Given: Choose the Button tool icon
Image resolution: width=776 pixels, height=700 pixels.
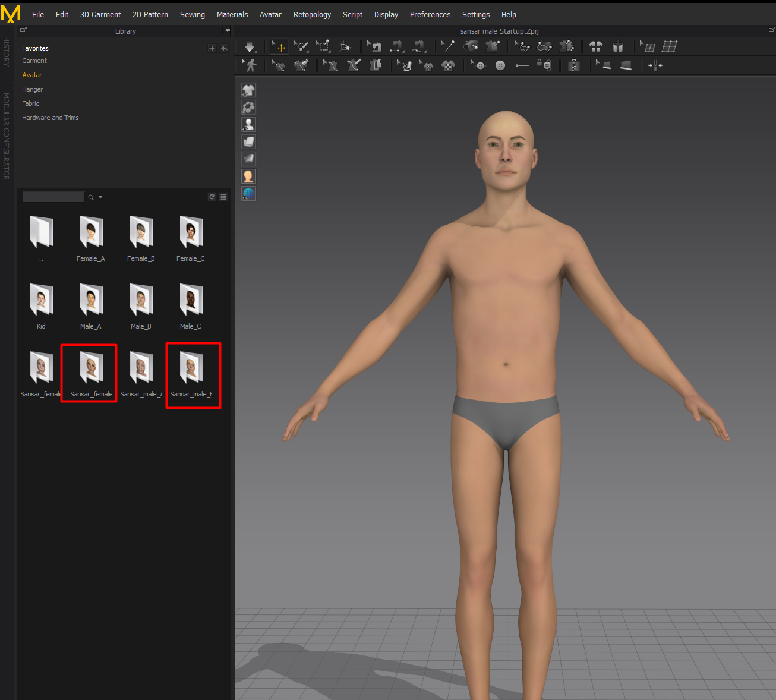Looking at the screenshot, I should coord(500,65).
